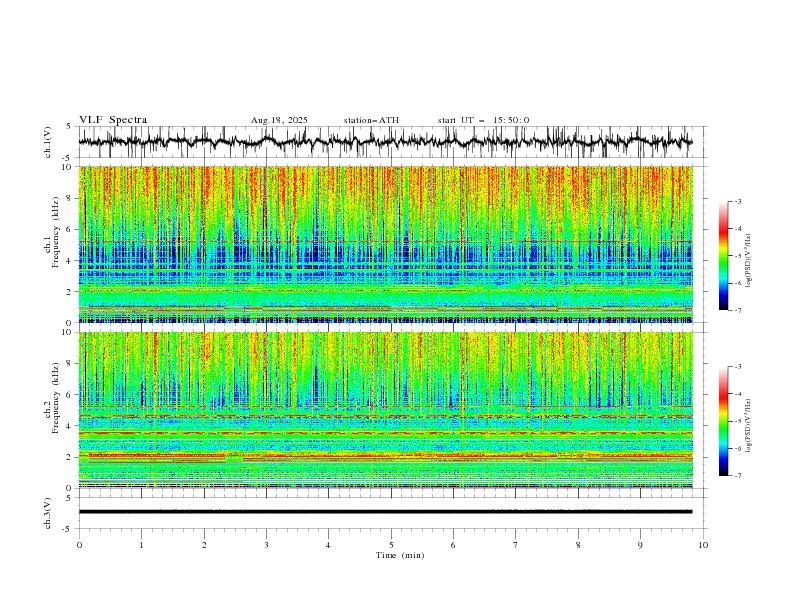Click the time axis tick '8'
This screenshot has width=792, height=612.
[x=578, y=545]
